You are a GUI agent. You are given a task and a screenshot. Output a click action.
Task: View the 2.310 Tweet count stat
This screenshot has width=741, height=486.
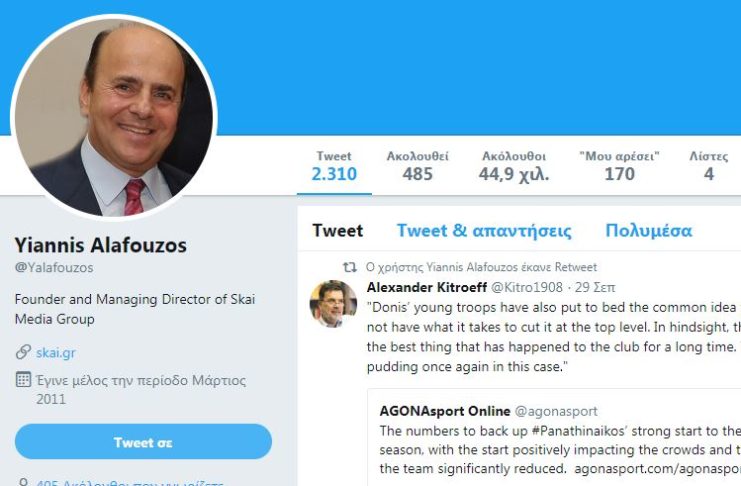(x=334, y=166)
